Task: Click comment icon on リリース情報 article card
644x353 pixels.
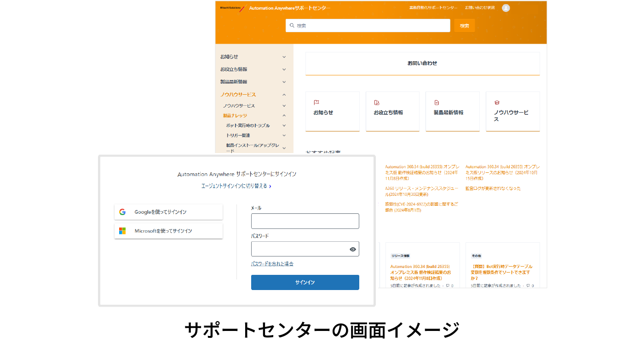Action: pos(448,286)
